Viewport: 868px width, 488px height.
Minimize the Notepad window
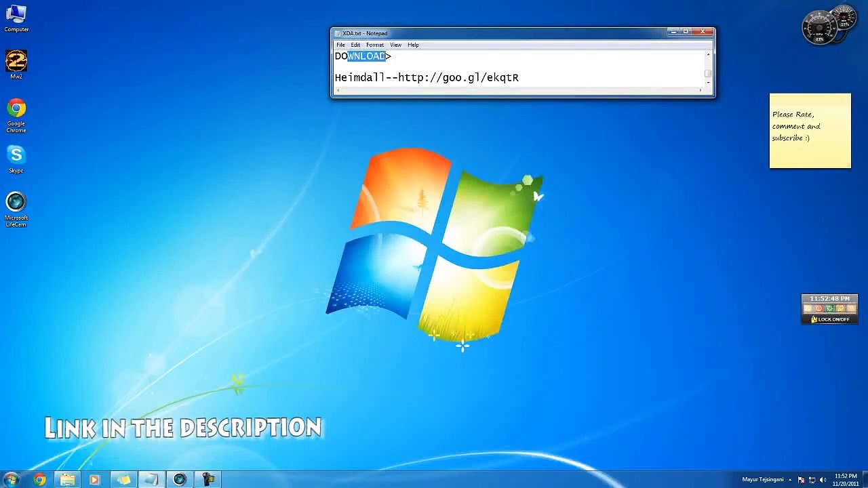point(673,32)
